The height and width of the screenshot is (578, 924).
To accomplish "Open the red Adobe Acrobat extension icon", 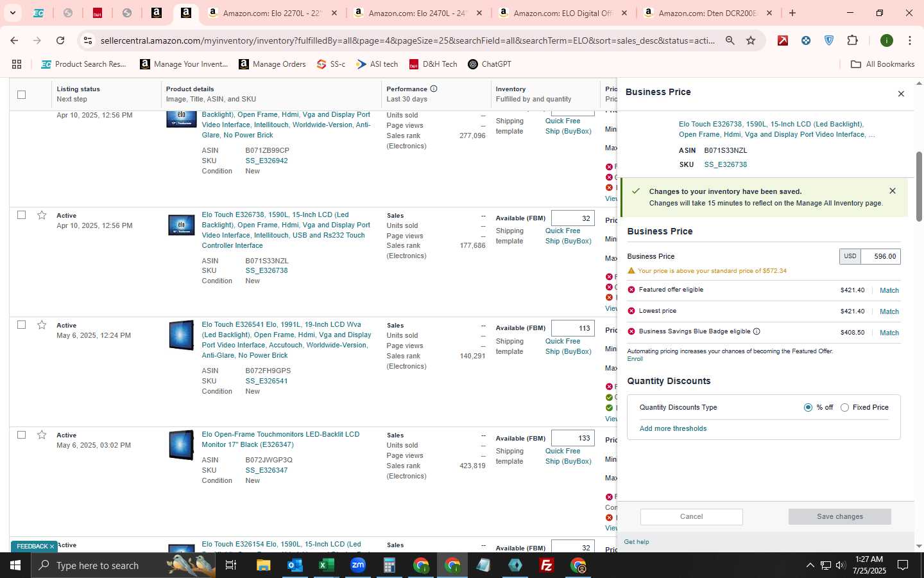I will click(783, 40).
